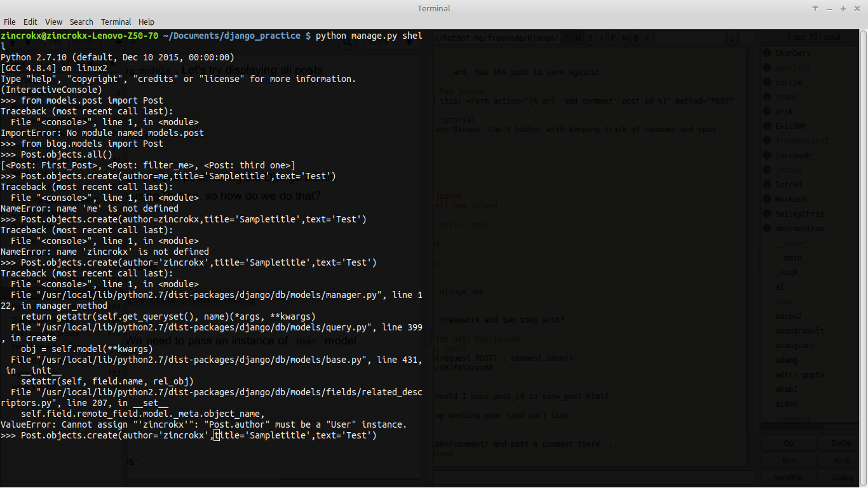Click the 'NameError: name 'me' is not defined' line
Image resolution: width=868 pixels, height=488 pixels.
click(90, 208)
